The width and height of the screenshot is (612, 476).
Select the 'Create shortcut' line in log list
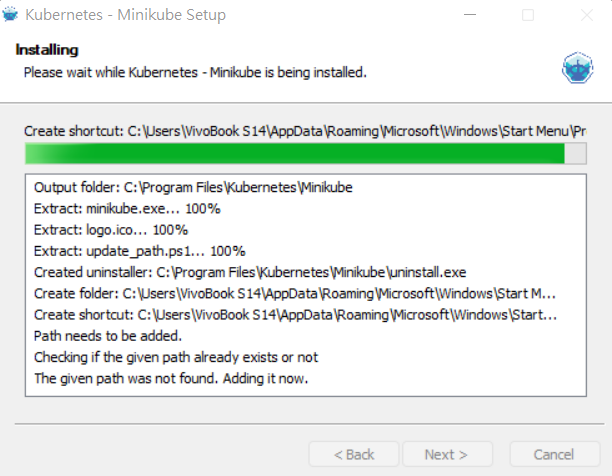tap(294, 314)
